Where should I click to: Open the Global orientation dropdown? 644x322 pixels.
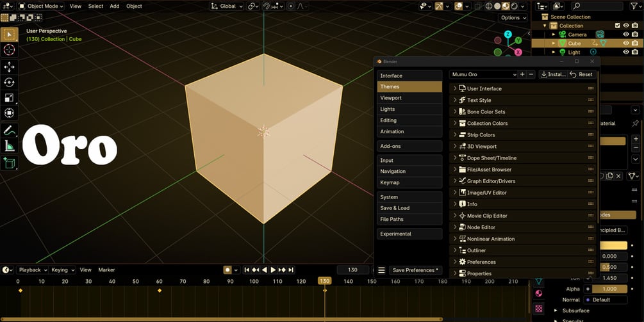227,6
